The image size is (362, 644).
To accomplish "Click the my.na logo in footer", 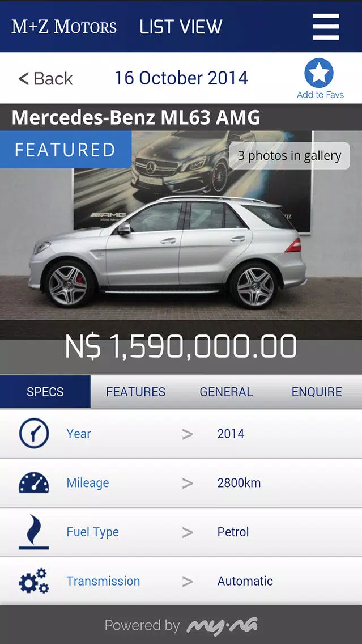I will pos(222,625).
